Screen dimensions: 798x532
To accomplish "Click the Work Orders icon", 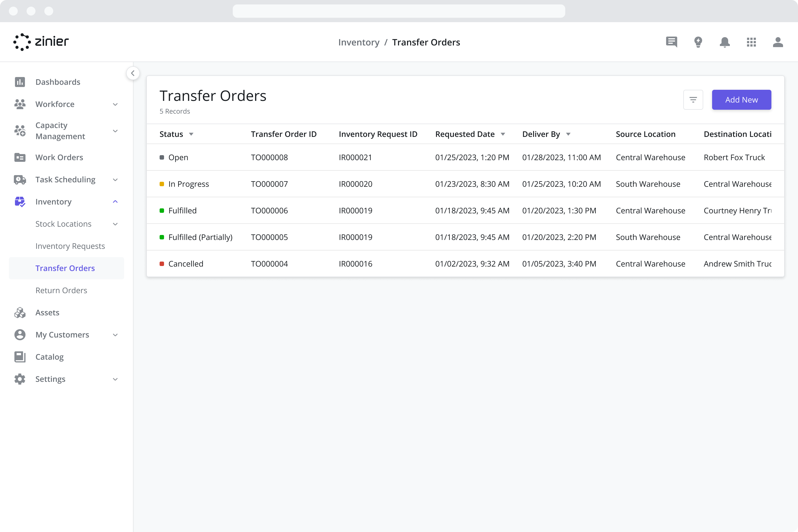I will [x=20, y=157].
